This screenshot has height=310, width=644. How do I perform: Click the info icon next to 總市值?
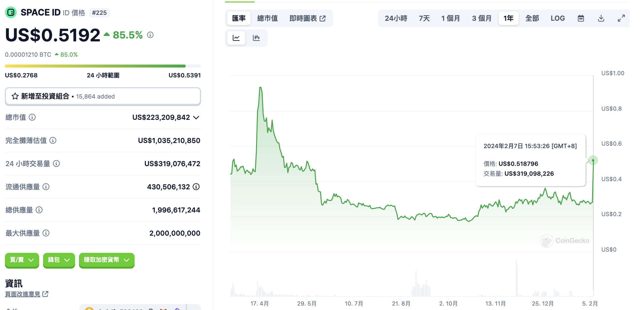point(32,117)
